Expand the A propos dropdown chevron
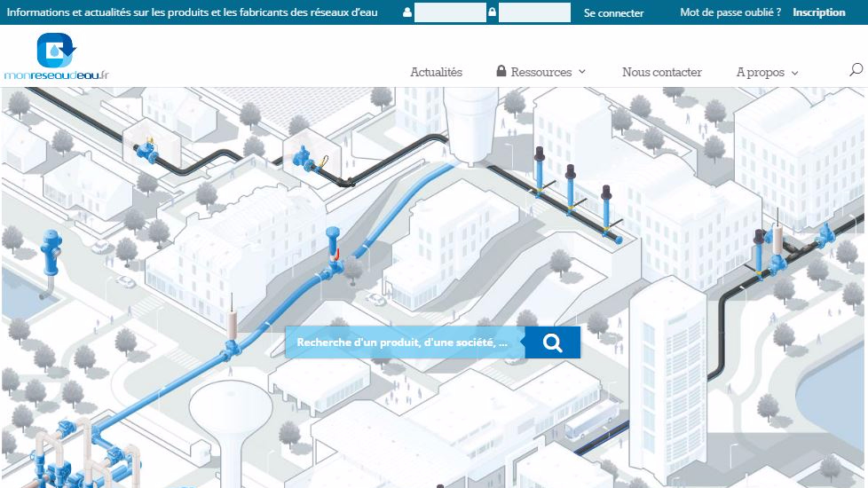 tap(795, 73)
